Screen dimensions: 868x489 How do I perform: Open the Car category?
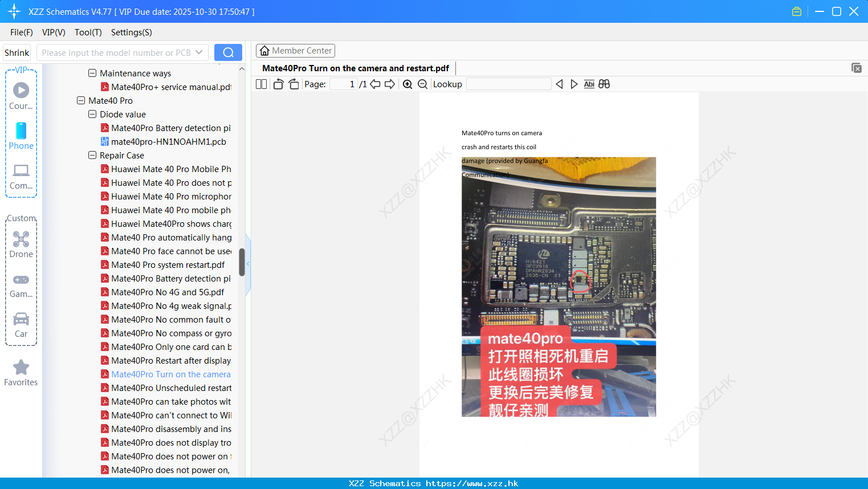point(21,325)
